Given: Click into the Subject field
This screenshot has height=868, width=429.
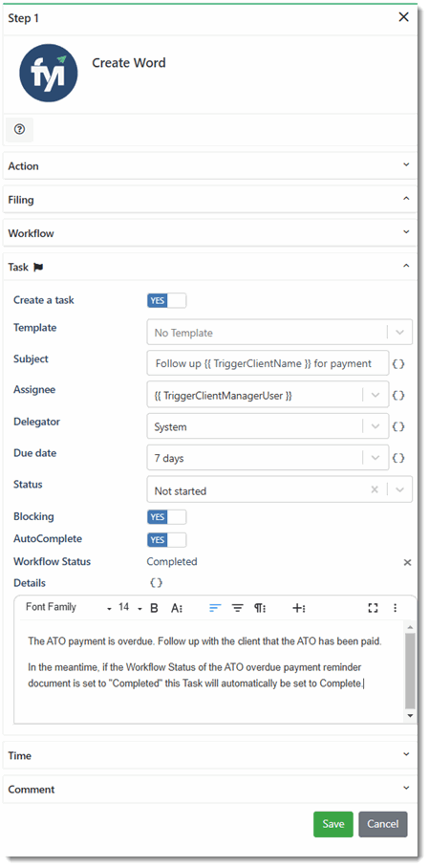Looking at the screenshot, I should pos(268,363).
